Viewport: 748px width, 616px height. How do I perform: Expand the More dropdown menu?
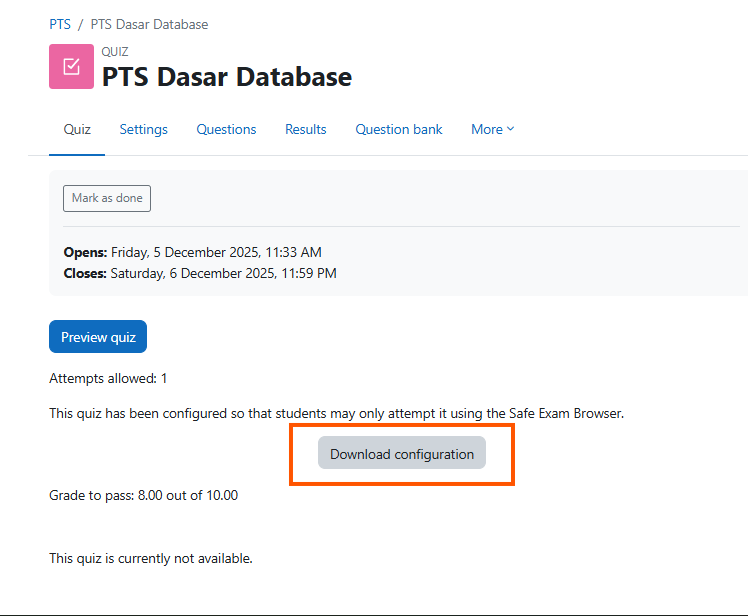click(x=492, y=129)
